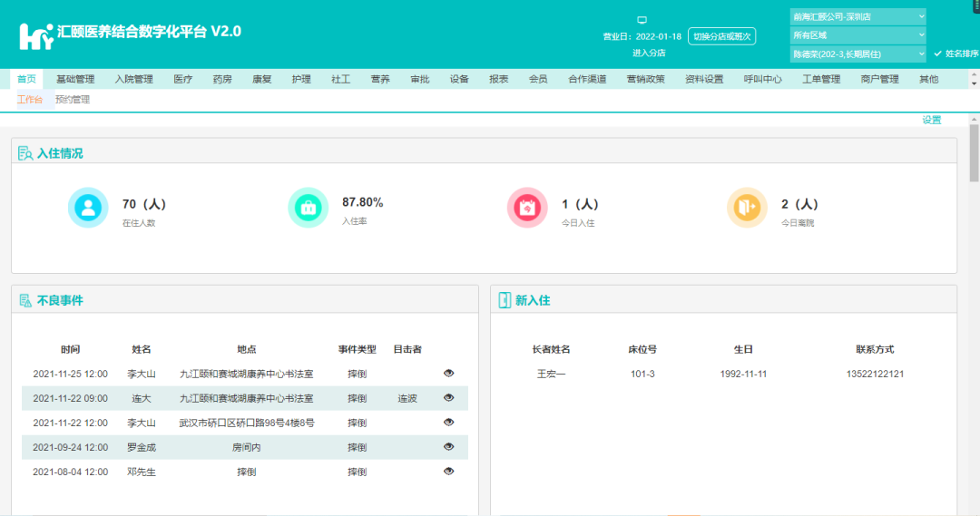Click the page vertical scrollbar thumb

pyautogui.click(x=975, y=152)
